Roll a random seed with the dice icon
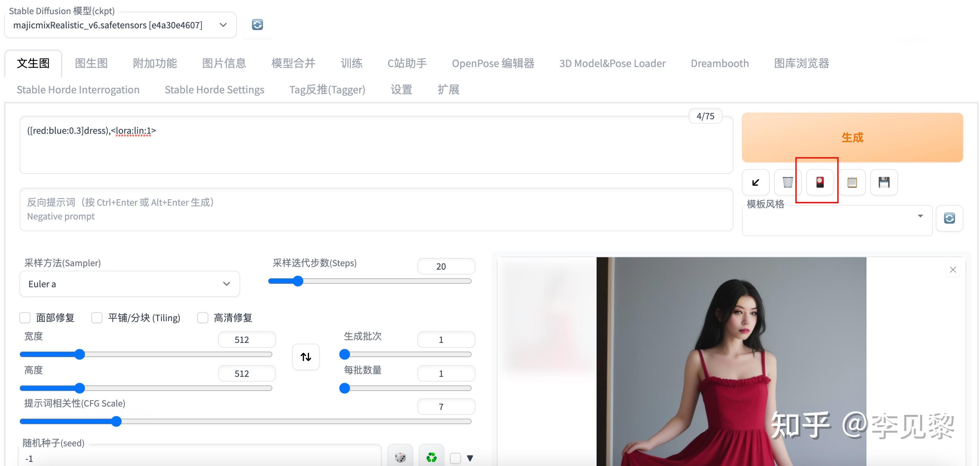Viewport: 980px width, 466px height. pos(400,457)
